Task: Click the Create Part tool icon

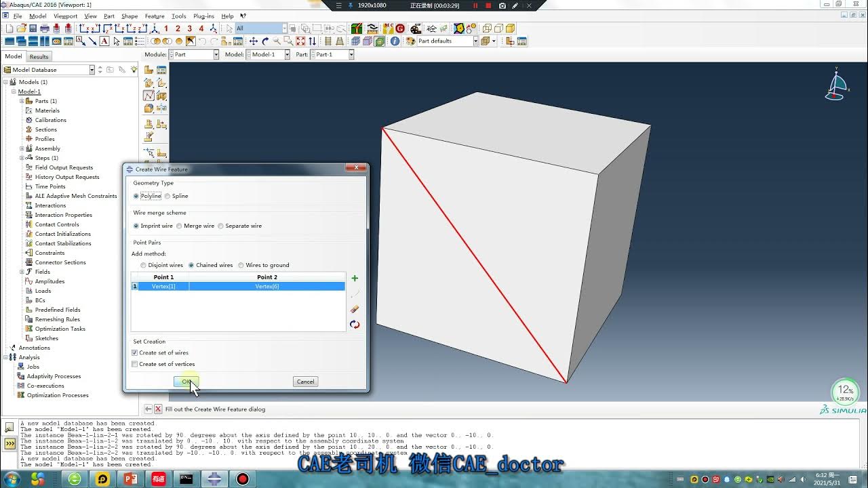Action: pos(149,70)
